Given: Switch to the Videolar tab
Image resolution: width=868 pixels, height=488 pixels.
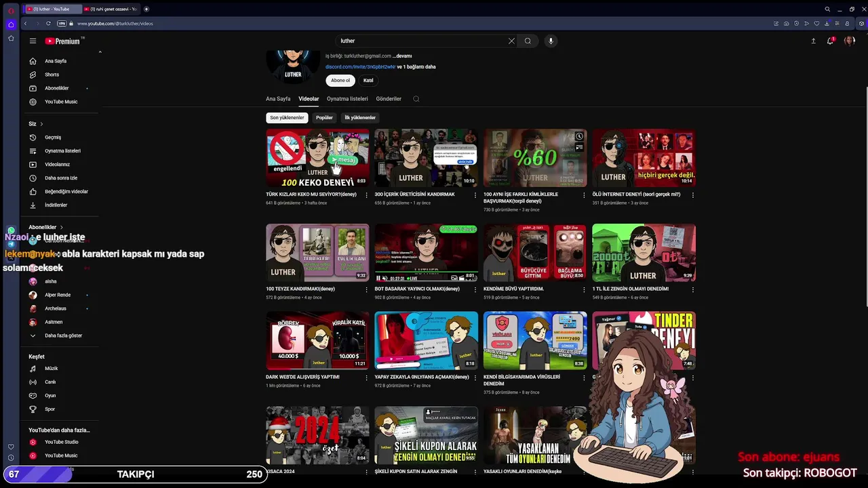Looking at the screenshot, I should 309,99.
